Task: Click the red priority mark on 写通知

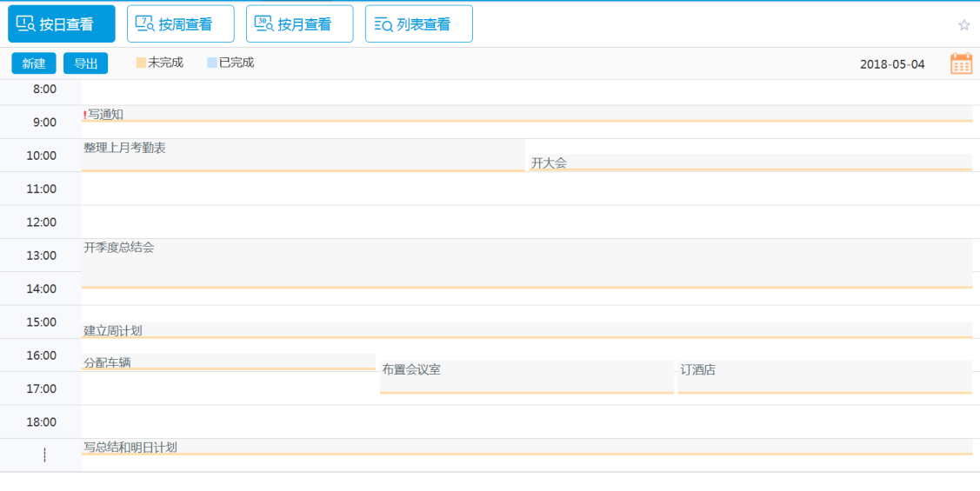Action: 84,115
